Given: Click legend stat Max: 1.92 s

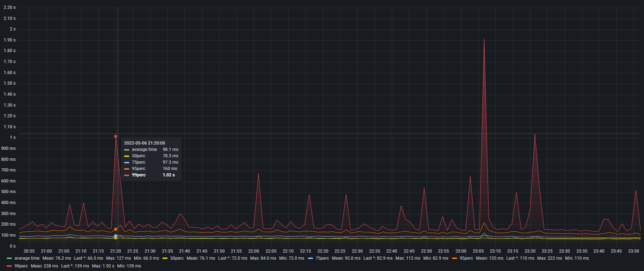Looking at the screenshot, I should (x=103, y=266).
